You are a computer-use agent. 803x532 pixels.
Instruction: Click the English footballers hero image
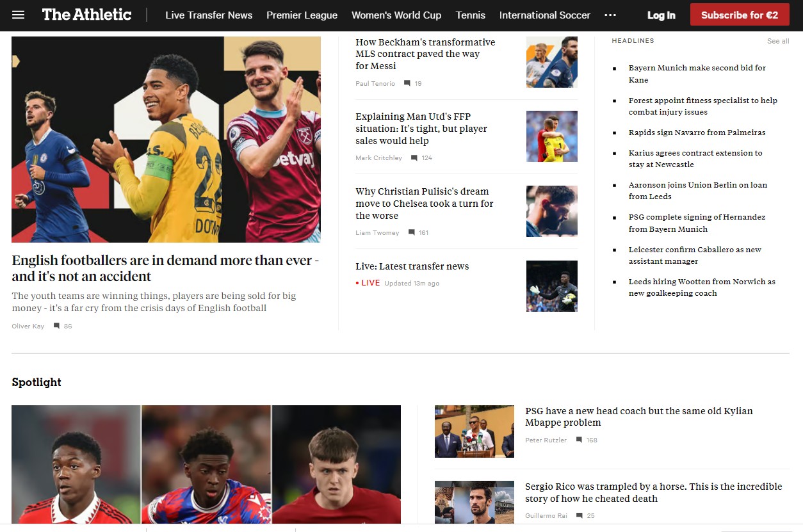point(166,140)
